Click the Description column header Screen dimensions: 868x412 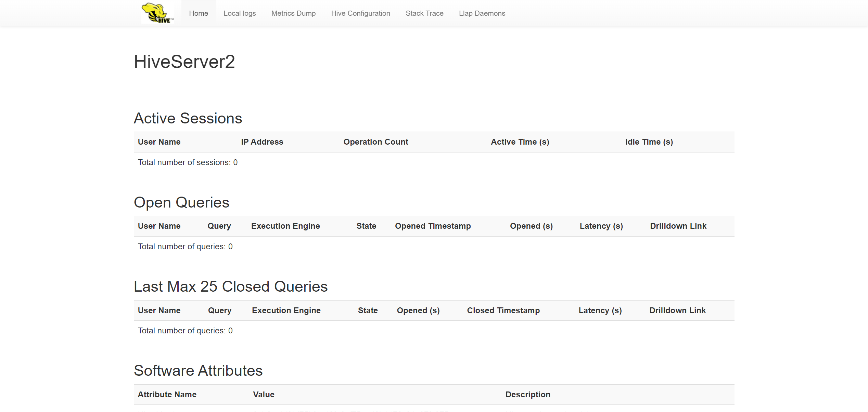click(x=528, y=395)
